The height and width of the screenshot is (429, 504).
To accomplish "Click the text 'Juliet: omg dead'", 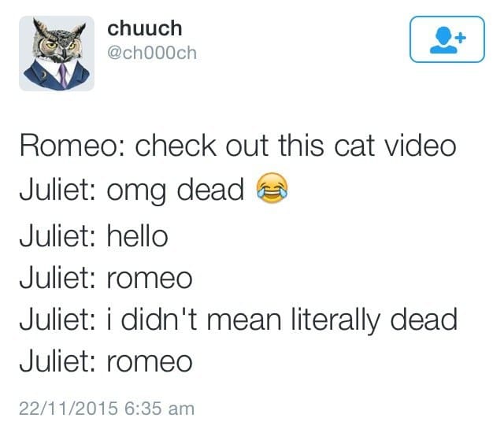I will (132, 190).
